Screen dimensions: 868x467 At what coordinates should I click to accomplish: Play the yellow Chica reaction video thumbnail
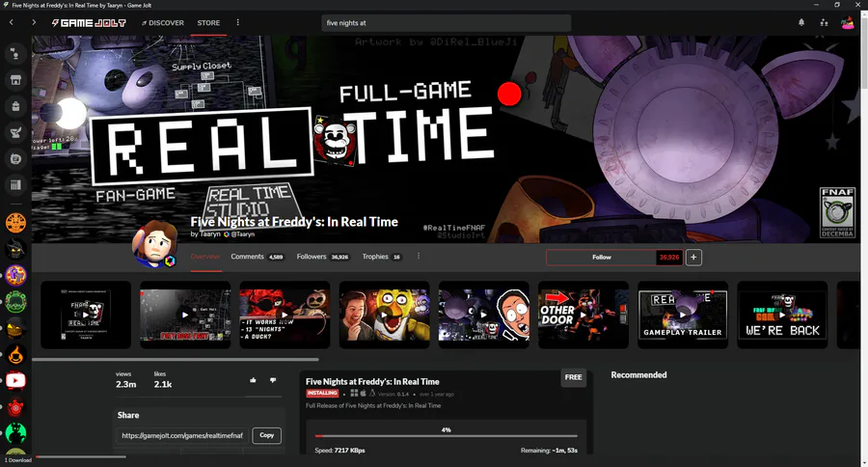pos(384,315)
